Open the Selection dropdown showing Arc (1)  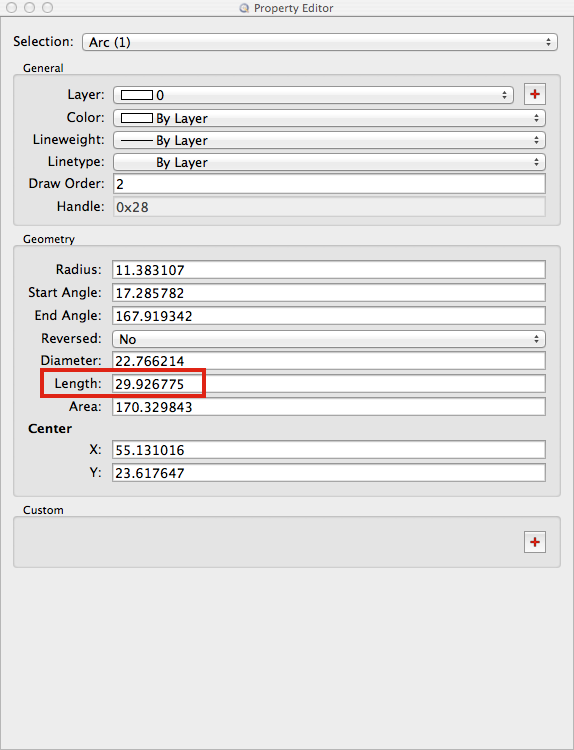[x=320, y=42]
